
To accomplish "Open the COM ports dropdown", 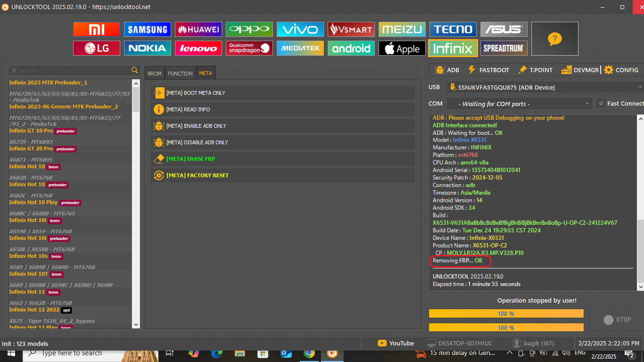I will pyautogui.click(x=519, y=104).
